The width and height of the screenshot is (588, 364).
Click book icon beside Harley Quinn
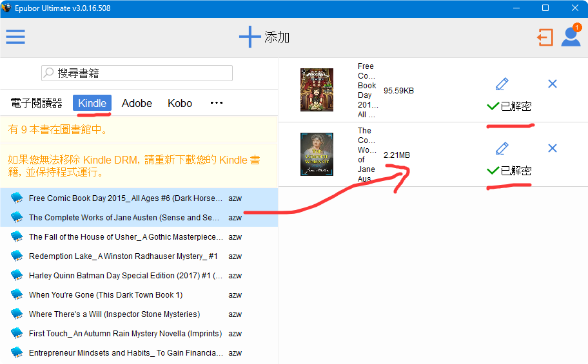pyautogui.click(x=17, y=275)
